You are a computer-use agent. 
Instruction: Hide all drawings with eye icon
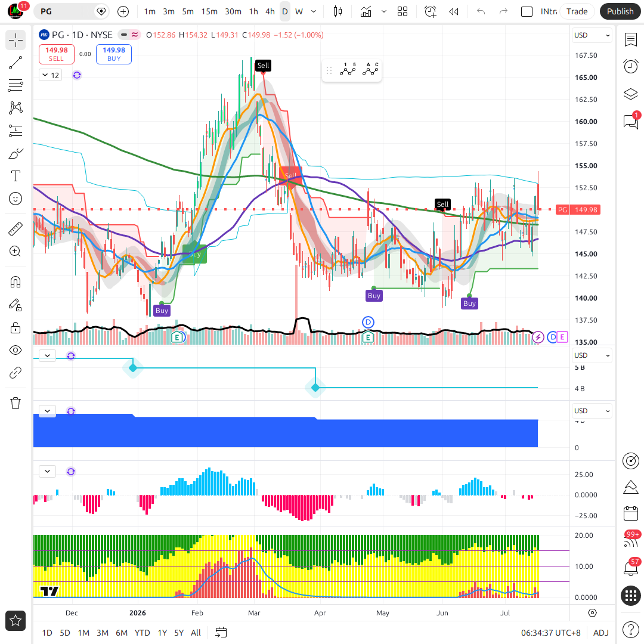(16, 350)
